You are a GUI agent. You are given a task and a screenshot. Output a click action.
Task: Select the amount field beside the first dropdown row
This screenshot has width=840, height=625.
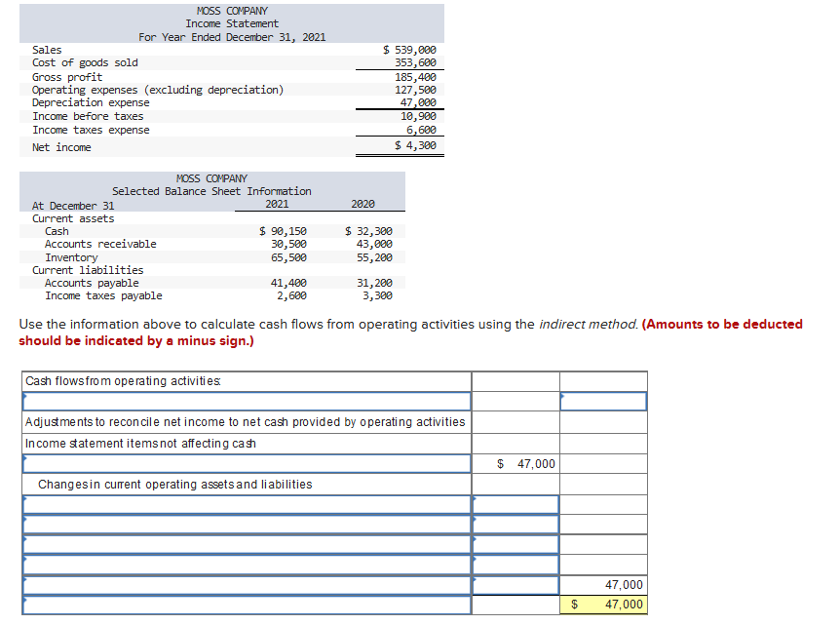[603, 401]
